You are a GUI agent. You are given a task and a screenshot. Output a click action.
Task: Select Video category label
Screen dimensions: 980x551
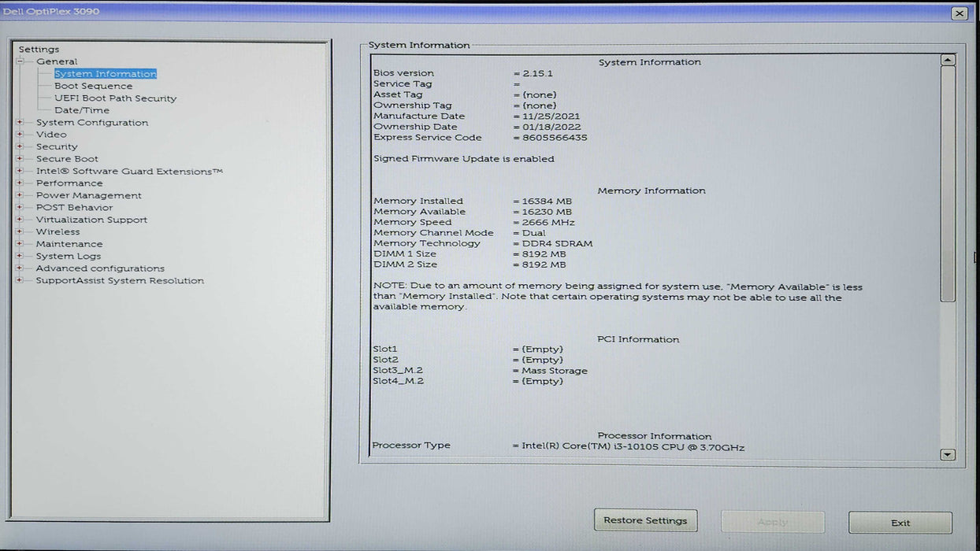51,135
